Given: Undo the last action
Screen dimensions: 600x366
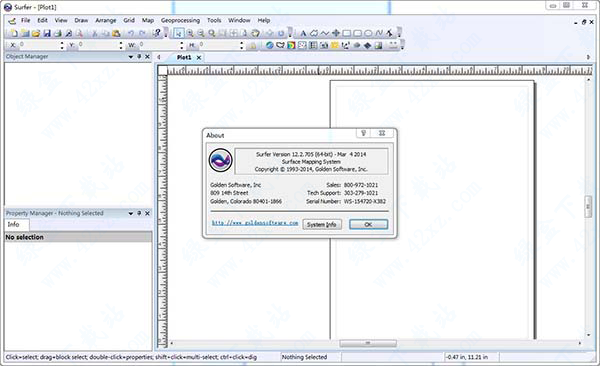Looking at the screenshot, I should [x=130, y=33].
